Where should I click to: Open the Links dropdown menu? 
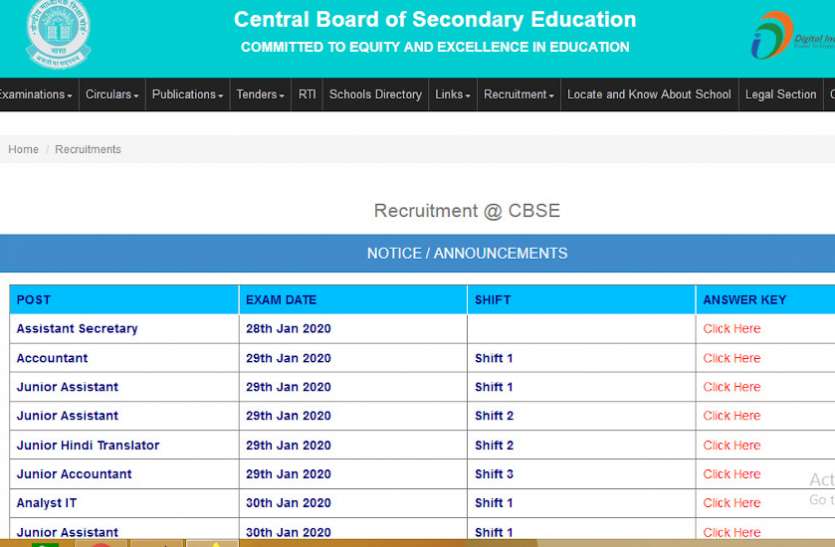click(x=453, y=95)
